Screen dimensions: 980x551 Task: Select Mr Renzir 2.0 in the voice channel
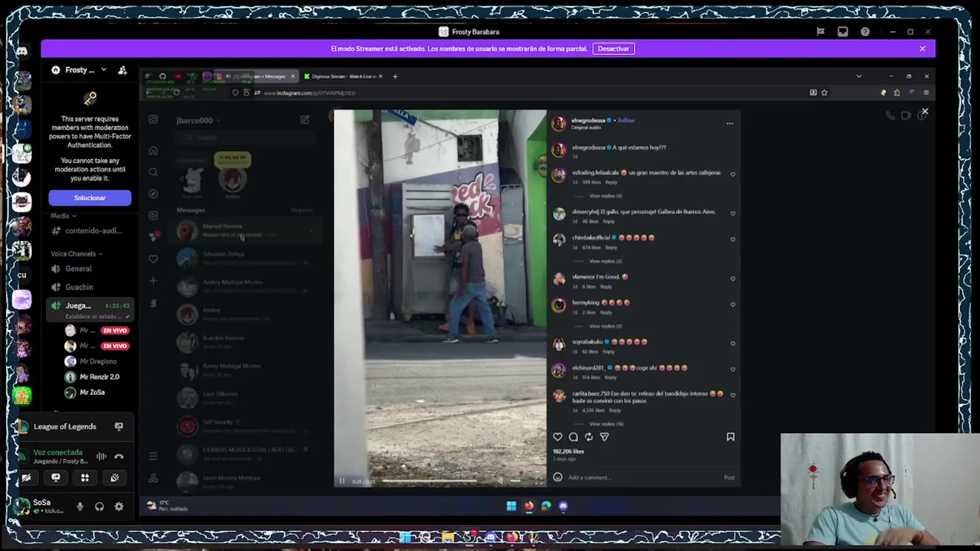tap(100, 377)
